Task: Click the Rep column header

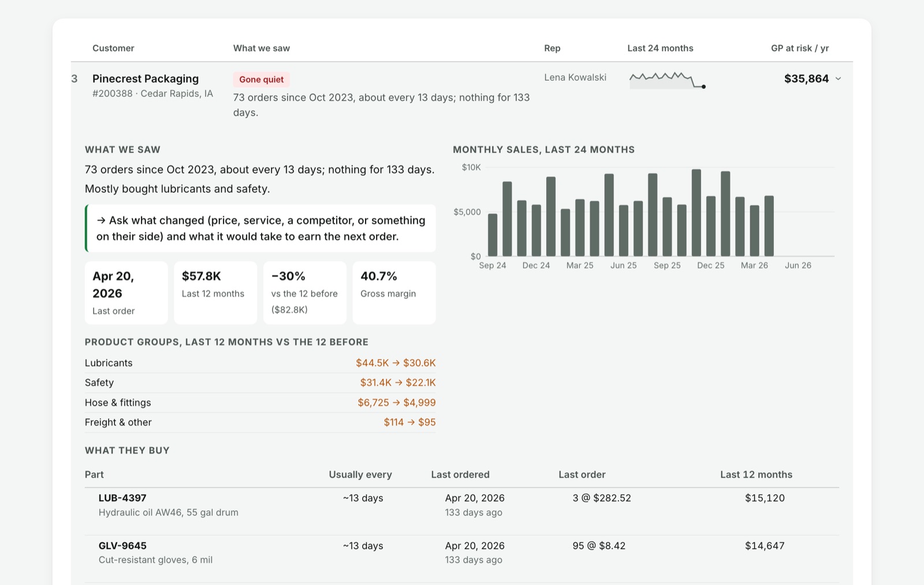Action: click(x=552, y=48)
